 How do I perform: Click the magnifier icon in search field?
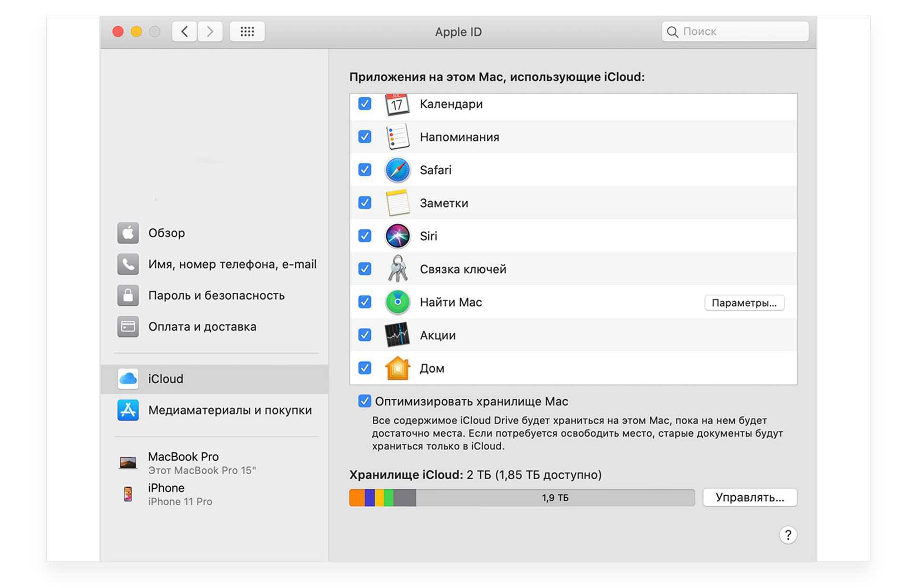tap(672, 32)
